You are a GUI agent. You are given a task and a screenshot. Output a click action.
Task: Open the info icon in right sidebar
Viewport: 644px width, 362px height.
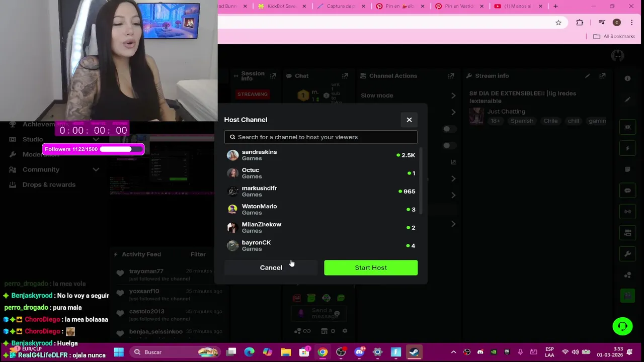(627, 78)
